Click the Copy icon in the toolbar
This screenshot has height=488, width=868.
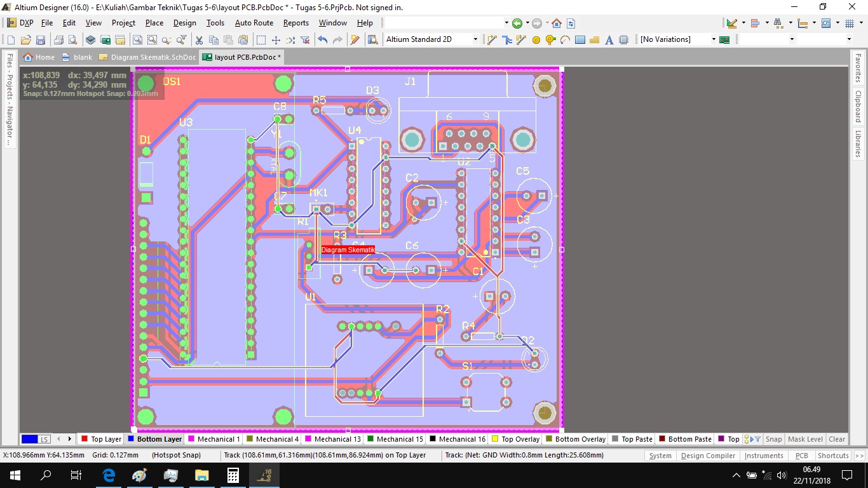[x=214, y=39]
